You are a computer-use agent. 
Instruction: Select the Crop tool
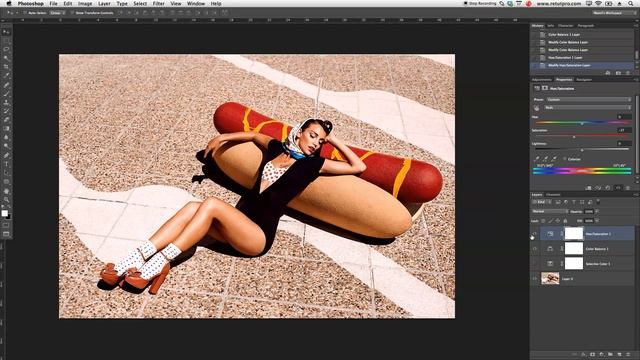[6, 67]
